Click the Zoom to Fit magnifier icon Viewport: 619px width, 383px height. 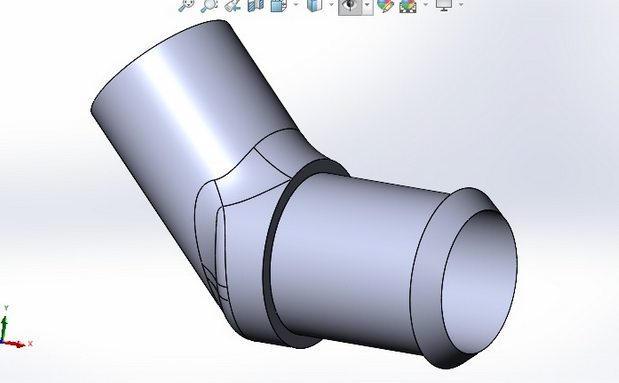[x=186, y=5]
